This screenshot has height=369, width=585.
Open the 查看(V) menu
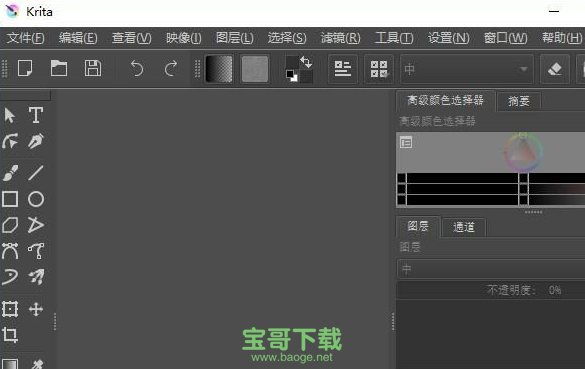(x=131, y=38)
